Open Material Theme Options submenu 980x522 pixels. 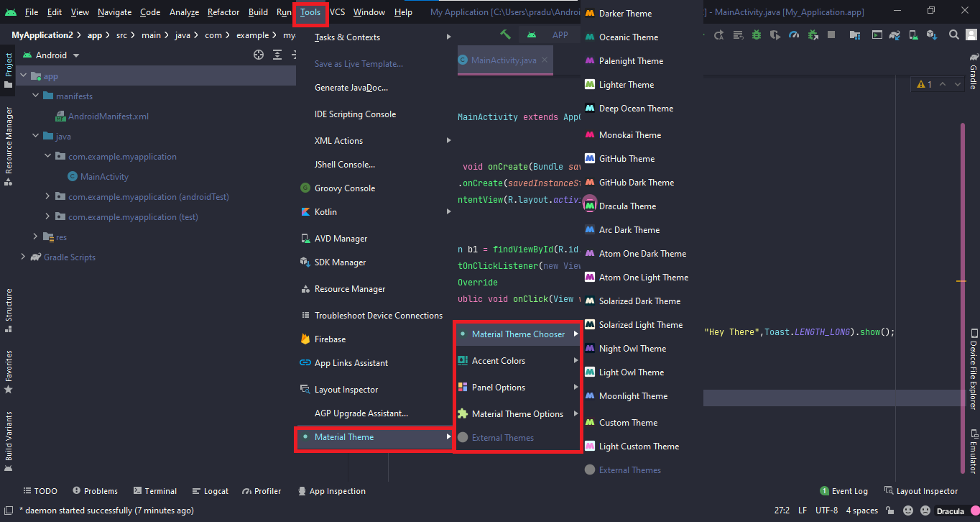click(x=517, y=414)
